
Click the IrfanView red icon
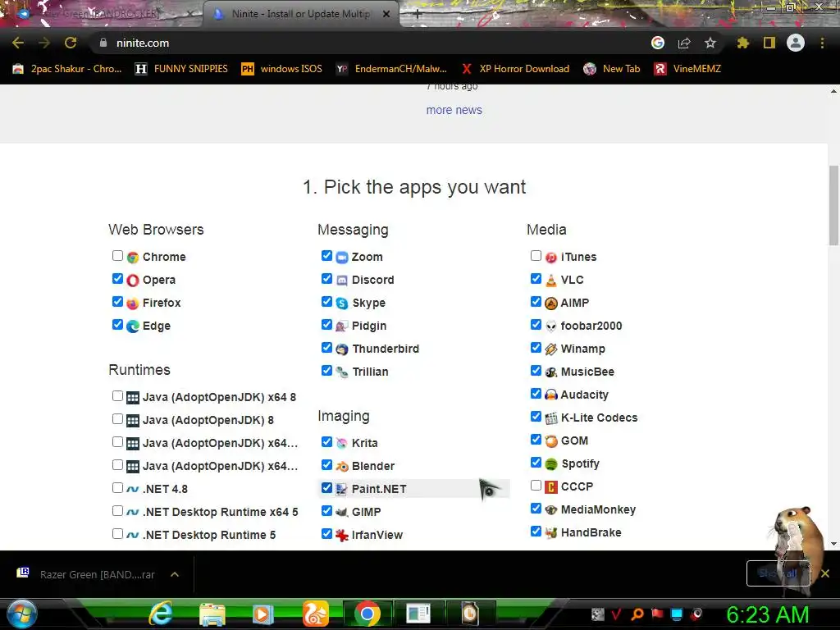342,535
